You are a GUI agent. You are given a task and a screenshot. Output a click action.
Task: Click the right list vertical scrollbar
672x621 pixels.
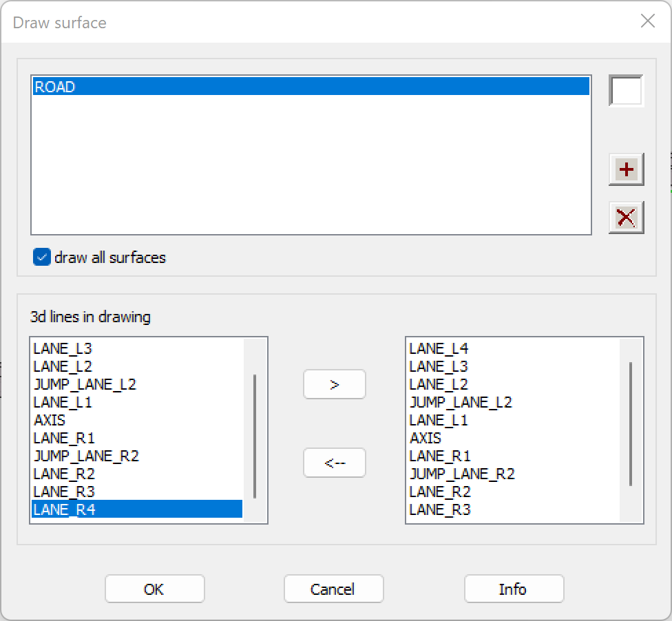(631, 424)
